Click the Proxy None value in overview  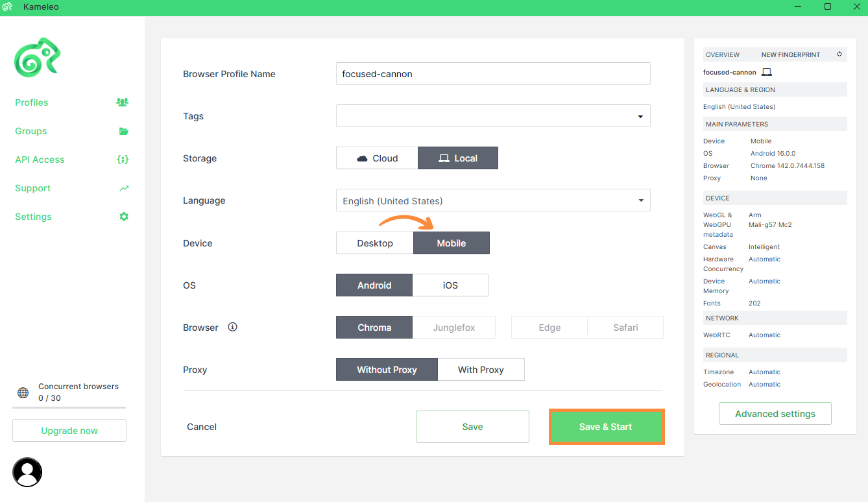pos(759,178)
